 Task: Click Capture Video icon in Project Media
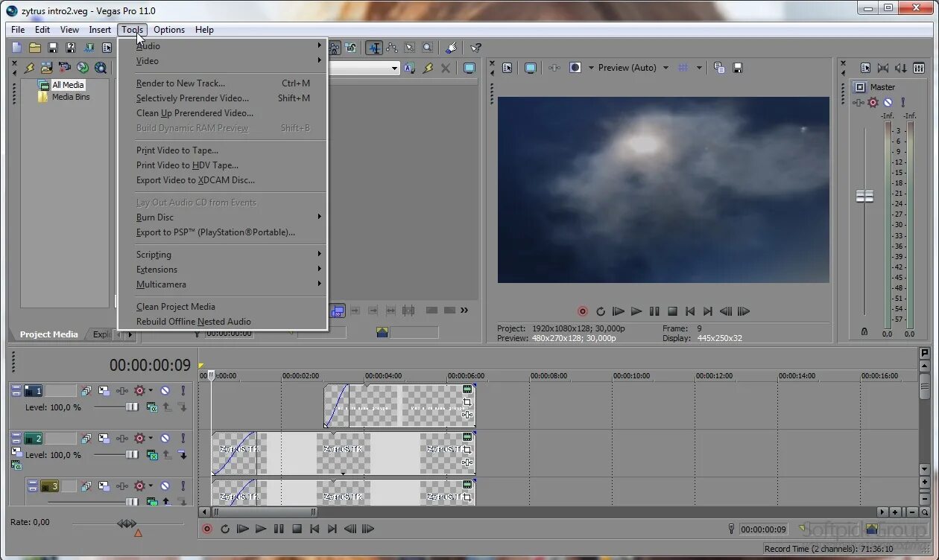65,68
